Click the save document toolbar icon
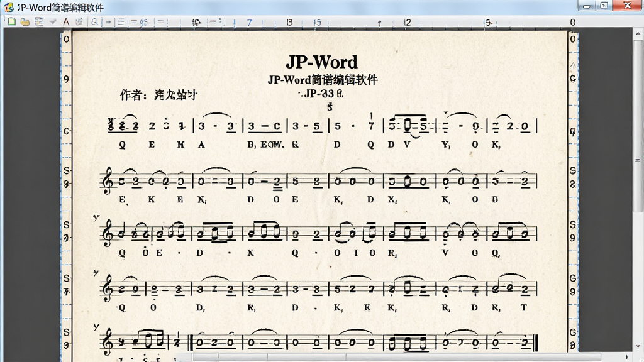The height and width of the screenshot is (362, 644). pos(39,22)
